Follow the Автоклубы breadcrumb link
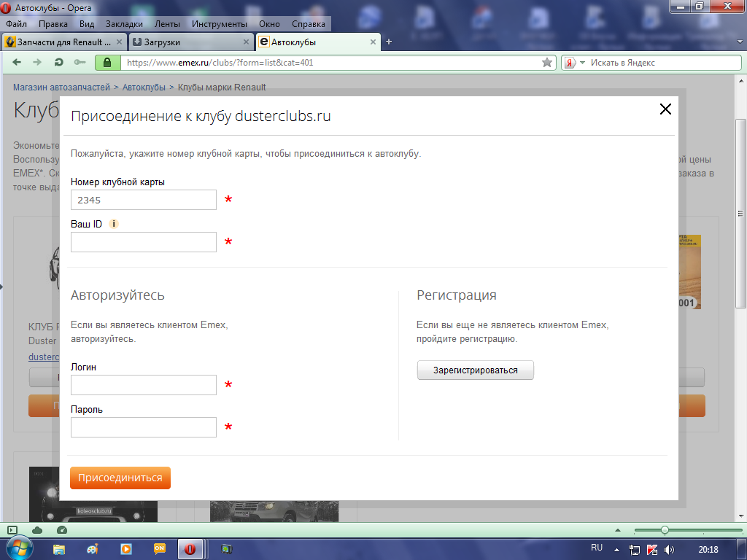 click(x=144, y=87)
